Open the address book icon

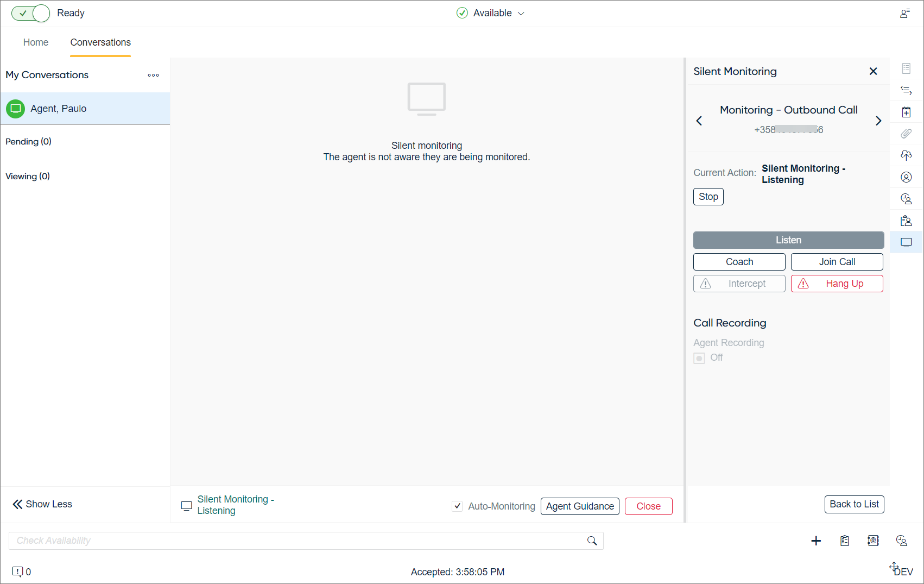[x=873, y=541]
